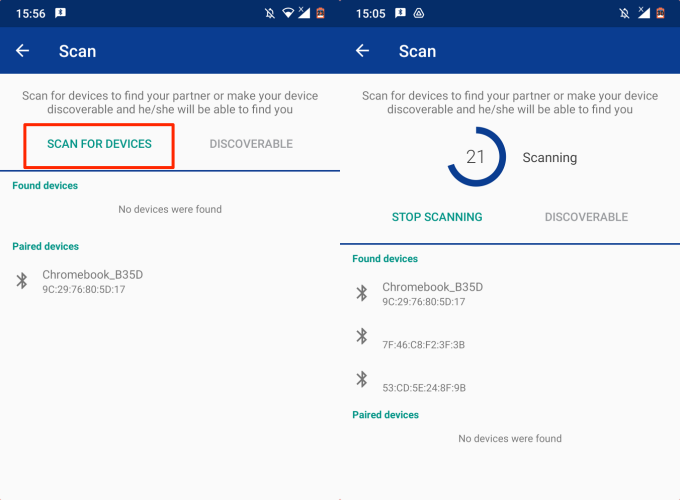This screenshot has width=680, height=500.
Task: Tap Bluetooth icon beside found Chromebook_B35D right screen
Action: [362, 293]
